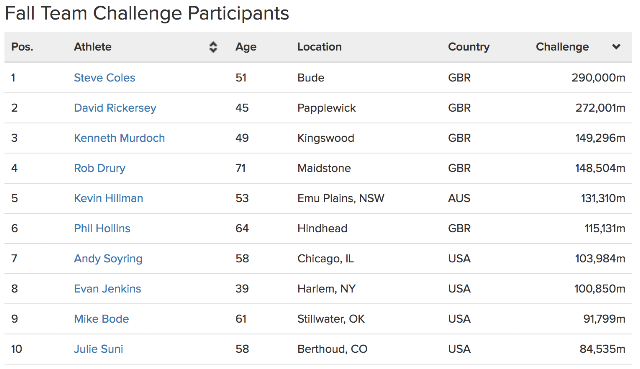Screen dimensions: 640x369
Task: Sort table by Athlete column arrows
Action: point(213,47)
